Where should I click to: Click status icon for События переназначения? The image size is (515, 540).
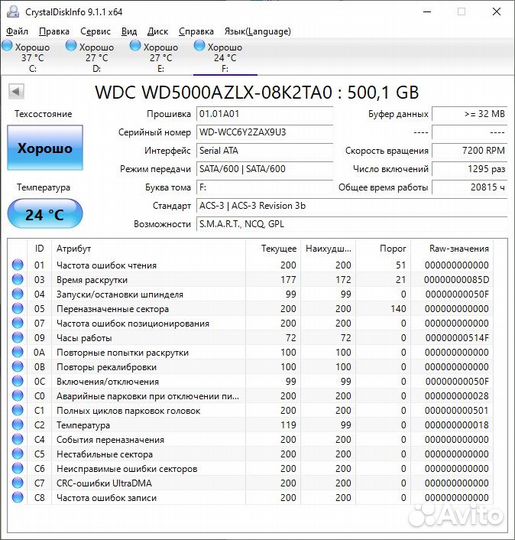coord(18,439)
